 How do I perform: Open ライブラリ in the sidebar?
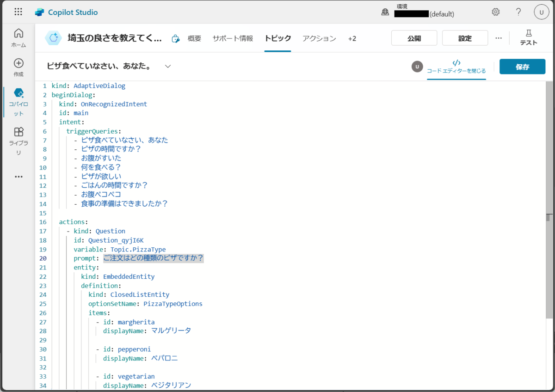pyautogui.click(x=18, y=141)
